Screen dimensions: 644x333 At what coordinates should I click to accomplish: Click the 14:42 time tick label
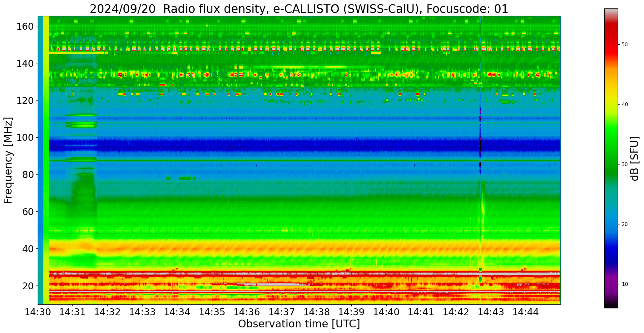click(456, 311)
